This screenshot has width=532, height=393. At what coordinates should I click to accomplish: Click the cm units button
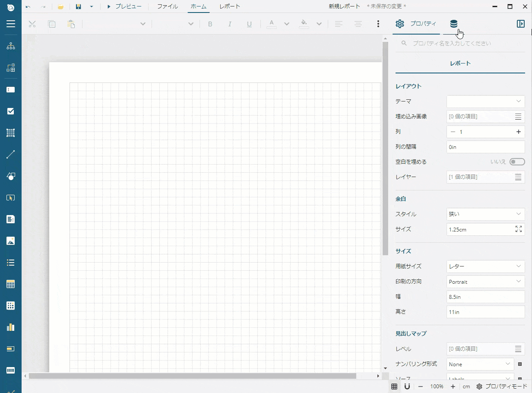(x=466, y=387)
